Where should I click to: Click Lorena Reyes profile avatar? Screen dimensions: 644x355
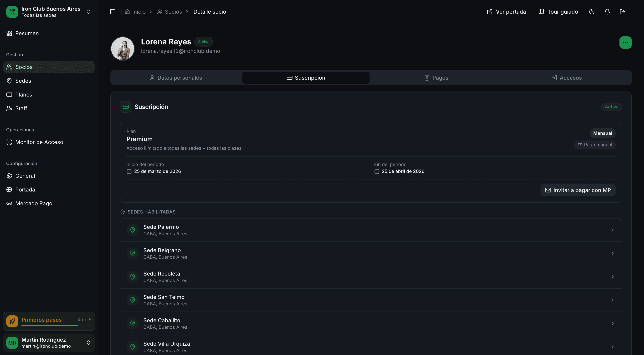point(122,48)
